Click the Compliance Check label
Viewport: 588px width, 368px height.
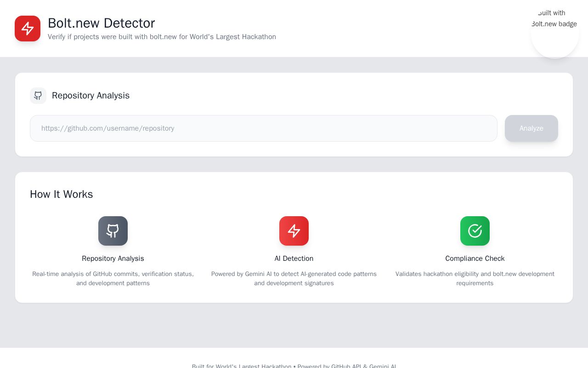[x=475, y=259]
